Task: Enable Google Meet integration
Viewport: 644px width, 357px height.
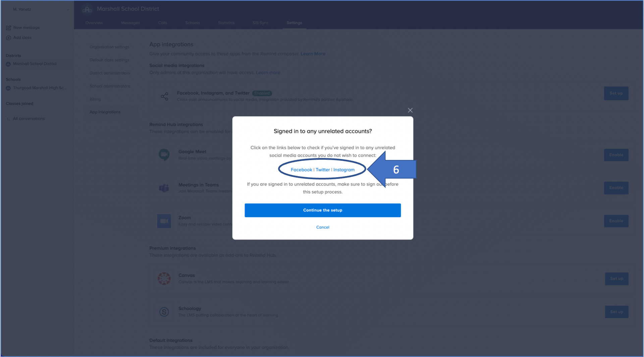Action: (616, 155)
